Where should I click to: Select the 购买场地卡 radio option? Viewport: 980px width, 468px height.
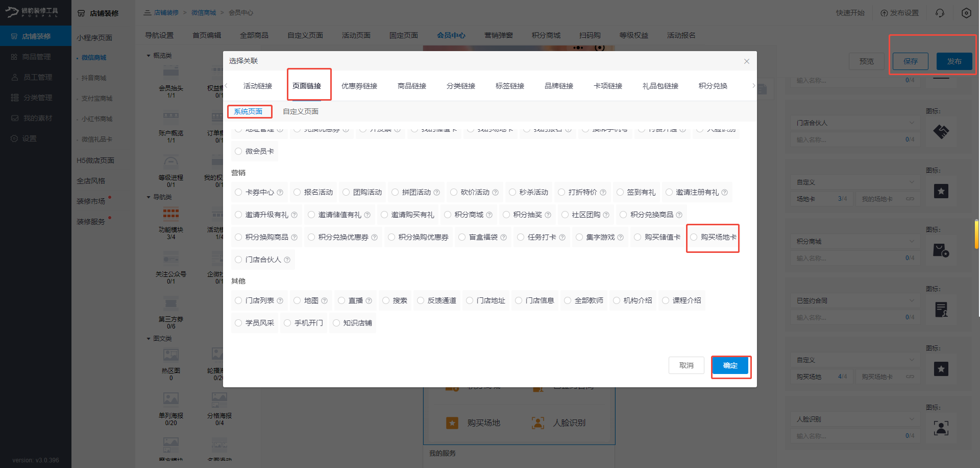[x=694, y=237]
